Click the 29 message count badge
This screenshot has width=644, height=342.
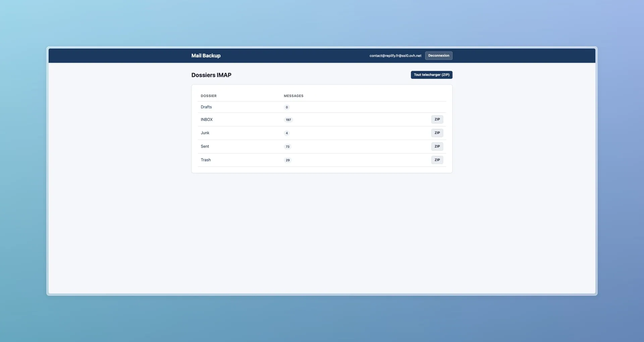(287, 160)
